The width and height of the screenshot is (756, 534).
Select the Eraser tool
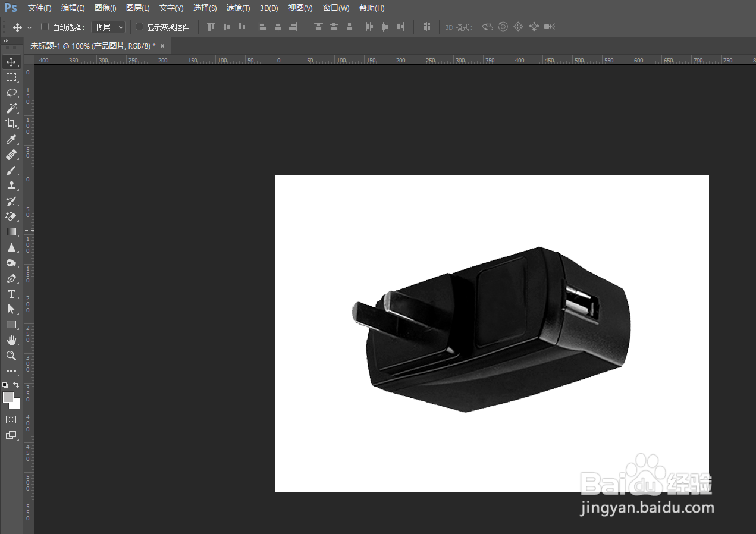click(11, 216)
